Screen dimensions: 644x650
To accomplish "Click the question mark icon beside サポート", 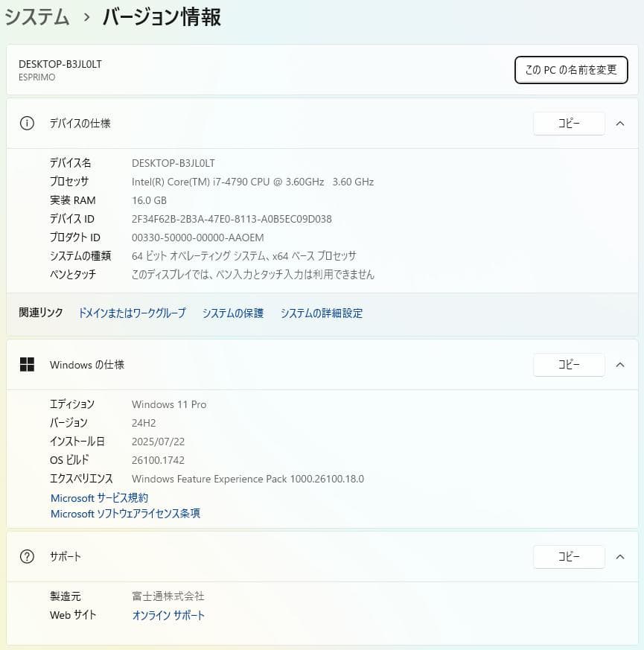I will pos(27,556).
